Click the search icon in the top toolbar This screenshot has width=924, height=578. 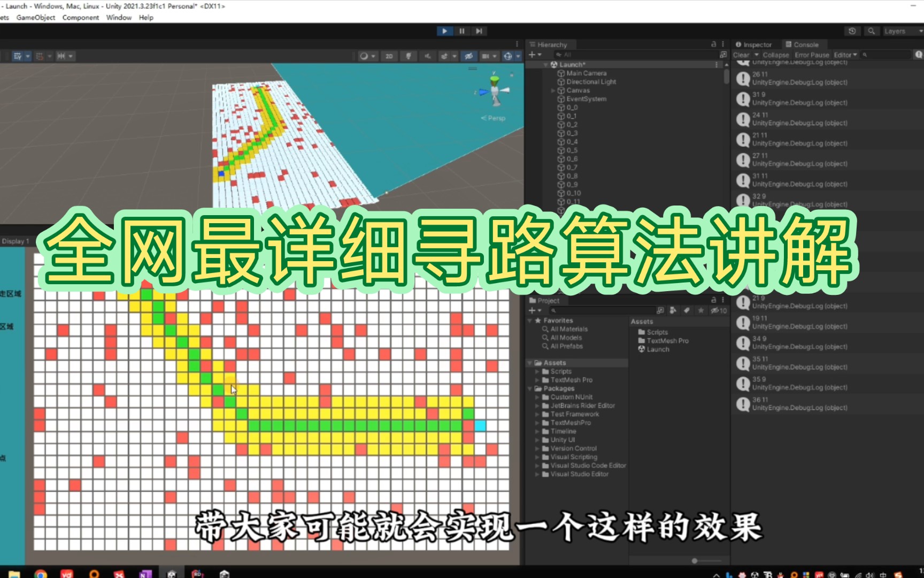coord(872,31)
